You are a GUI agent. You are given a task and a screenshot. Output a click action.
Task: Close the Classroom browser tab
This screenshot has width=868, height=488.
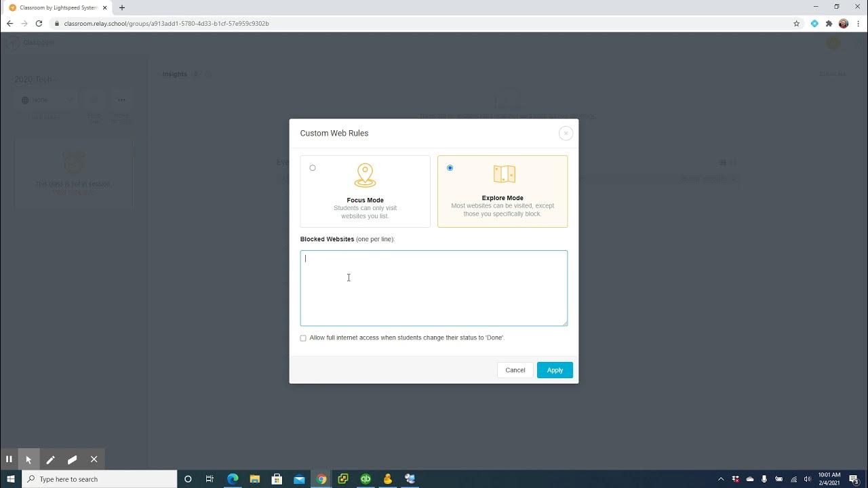pos(105,7)
